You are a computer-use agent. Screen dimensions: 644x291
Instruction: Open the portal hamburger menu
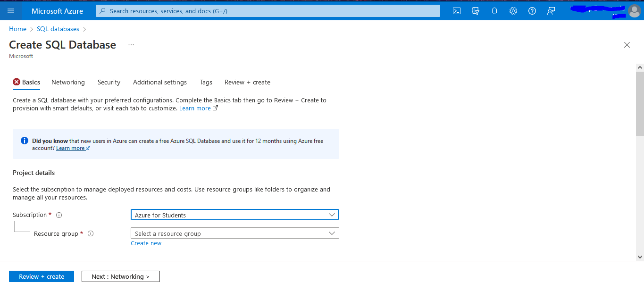tap(10, 11)
